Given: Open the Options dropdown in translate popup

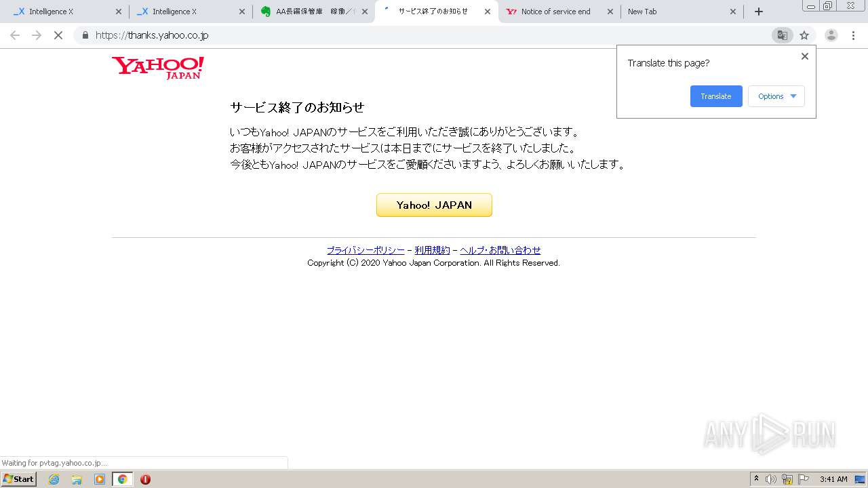Looking at the screenshot, I should pyautogui.click(x=776, y=96).
